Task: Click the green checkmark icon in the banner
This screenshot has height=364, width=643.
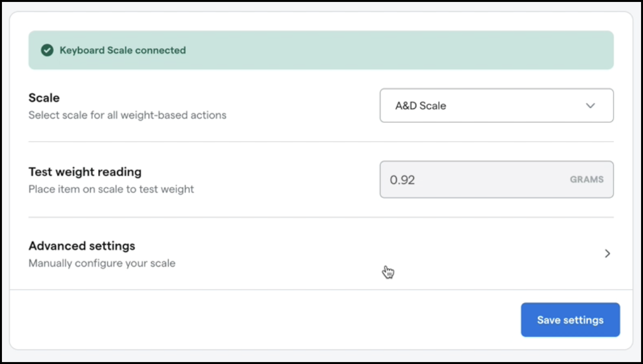Action: click(x=47, y=50)
